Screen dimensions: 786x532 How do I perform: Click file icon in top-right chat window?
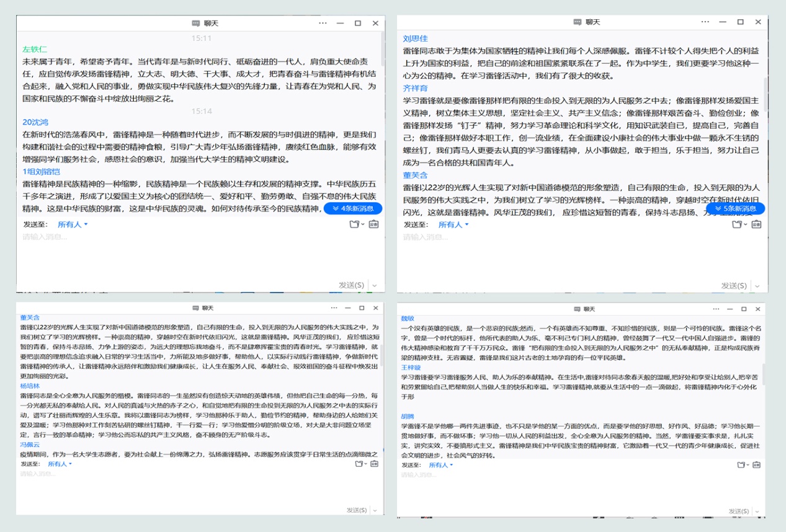(x=736, y=224)
